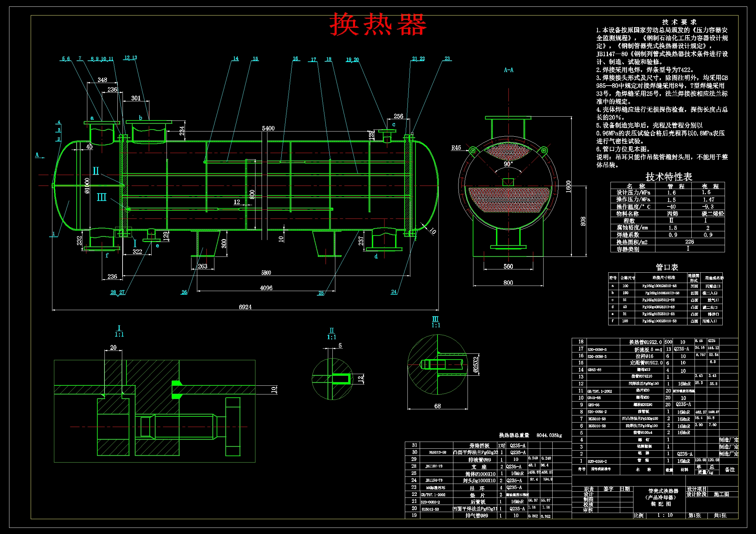756x534 pixels.
Task: Click the red 换热器 drawing title
Action: tap(378, 25)
